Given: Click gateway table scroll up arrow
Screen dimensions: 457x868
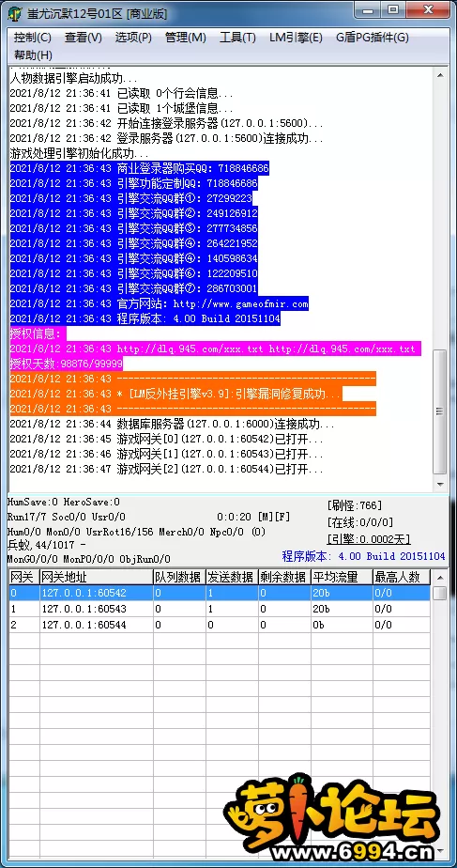Looking at the screenshot, I should (440, 577).
